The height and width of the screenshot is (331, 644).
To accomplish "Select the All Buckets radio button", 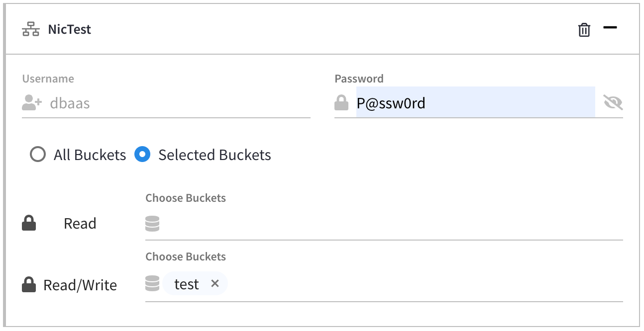I will [38, 155].
